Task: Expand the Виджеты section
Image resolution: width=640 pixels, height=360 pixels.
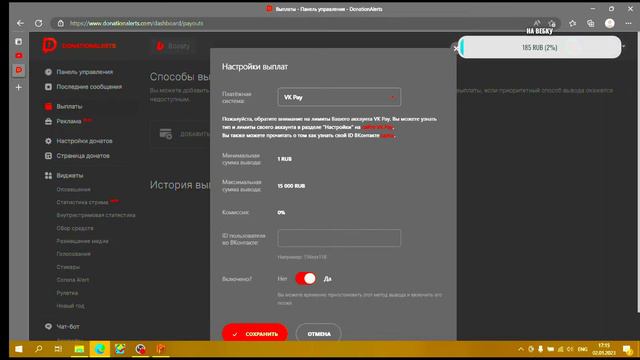Action: click(x=69, y=175)
